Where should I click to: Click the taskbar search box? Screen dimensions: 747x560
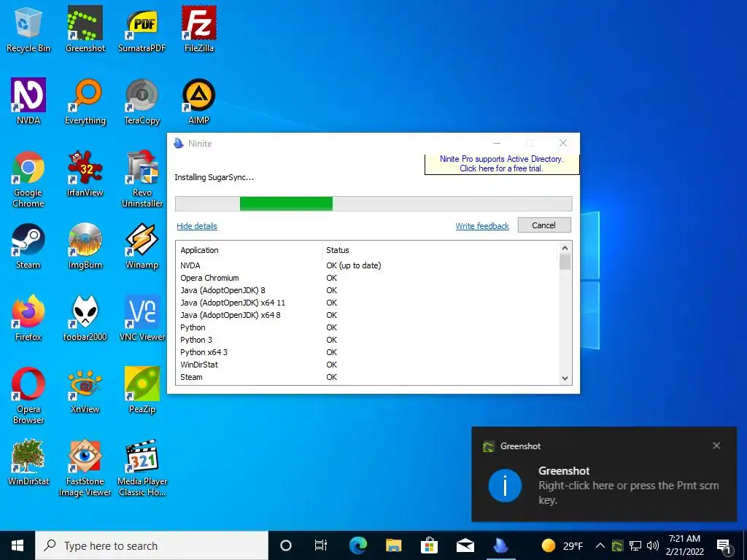click(x=152, y=545)
